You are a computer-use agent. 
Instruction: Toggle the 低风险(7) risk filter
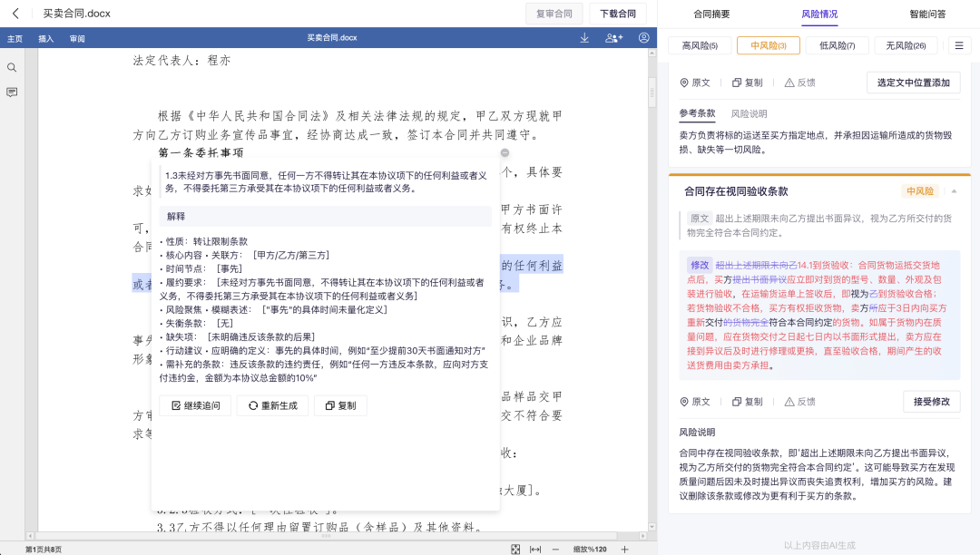point(837,45)
